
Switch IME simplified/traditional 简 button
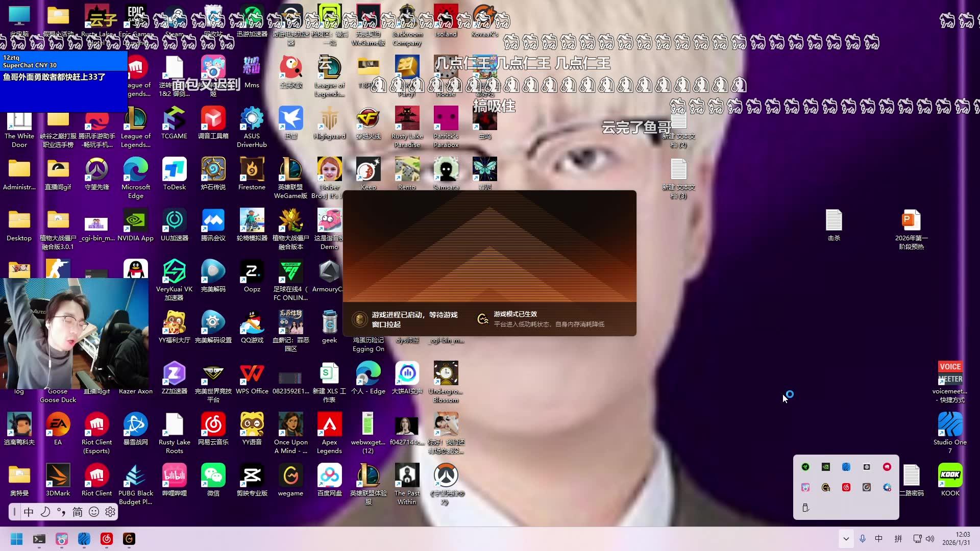tap(78, 512)
